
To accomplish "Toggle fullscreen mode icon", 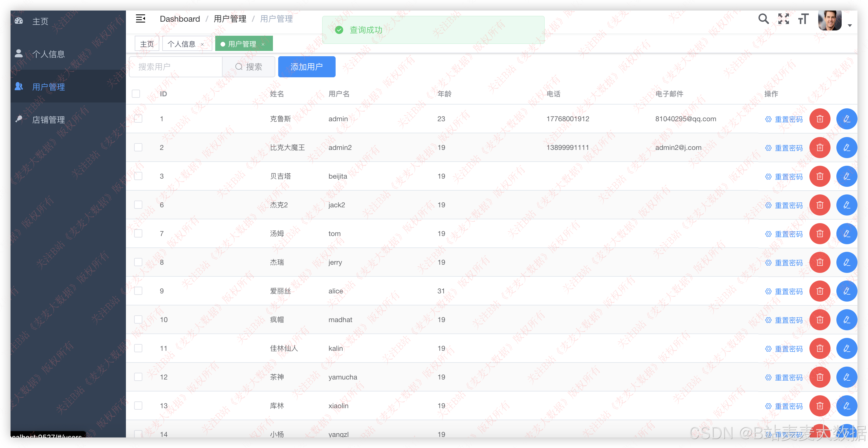I will [783, 19].
